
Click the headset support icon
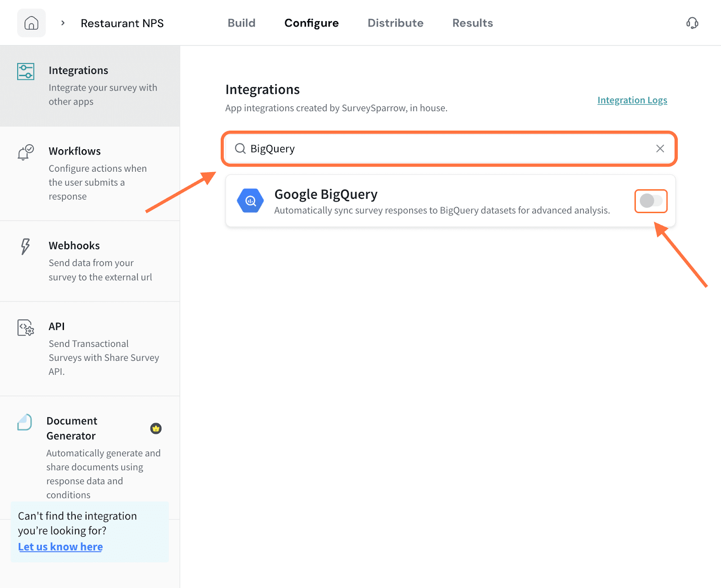[x=692, y=23]
